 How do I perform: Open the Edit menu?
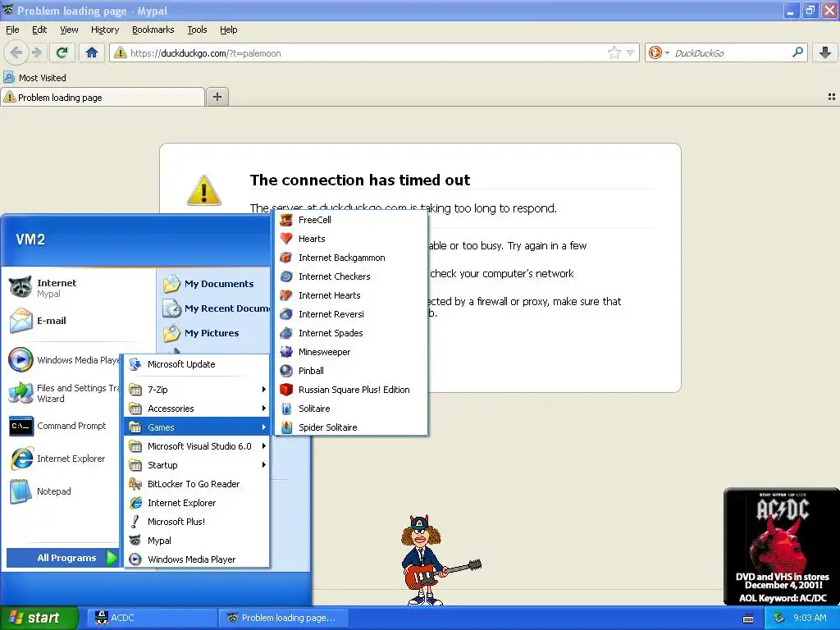click(39, 30)
